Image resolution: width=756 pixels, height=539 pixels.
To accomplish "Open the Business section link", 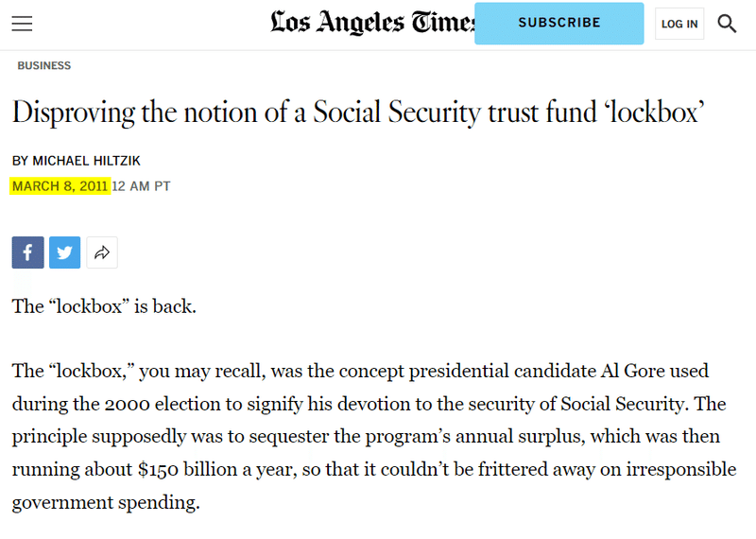I will (x=43, y=65).
